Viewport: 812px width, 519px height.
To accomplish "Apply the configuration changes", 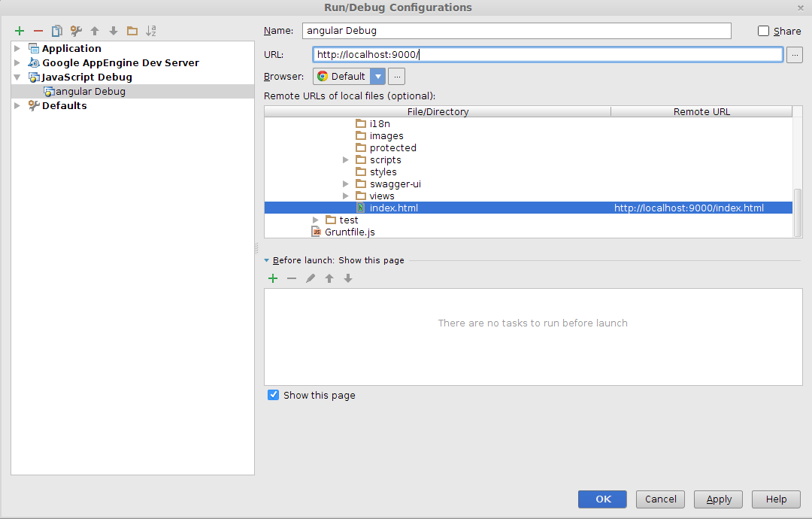I will point(717,499).
